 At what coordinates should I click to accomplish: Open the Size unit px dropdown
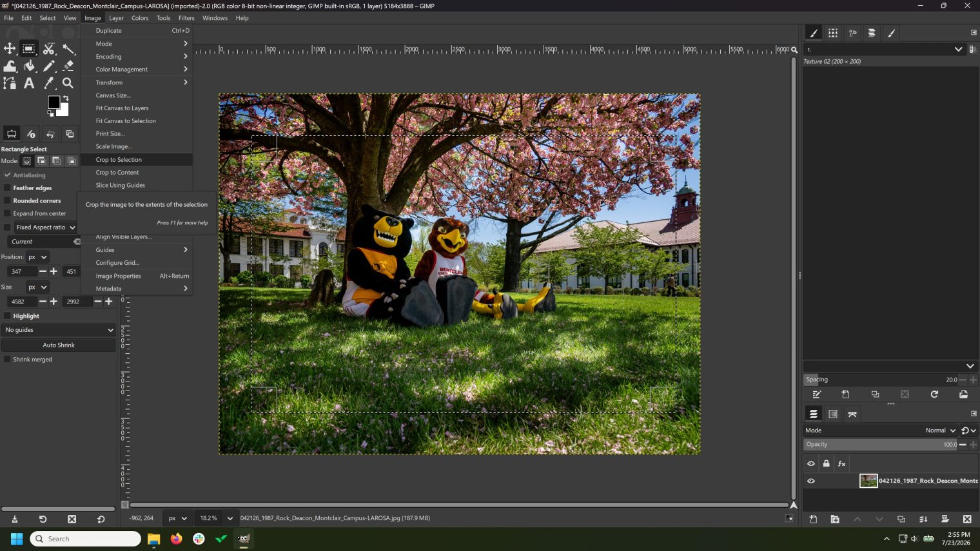pyautogui.click(x=37, y=287)
